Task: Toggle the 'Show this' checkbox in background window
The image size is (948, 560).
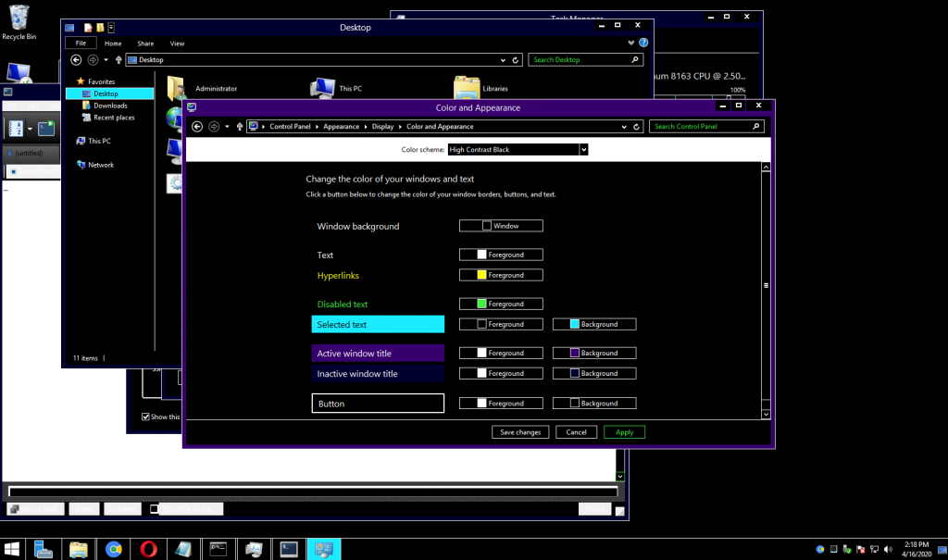Action: [x=145, y=417]
